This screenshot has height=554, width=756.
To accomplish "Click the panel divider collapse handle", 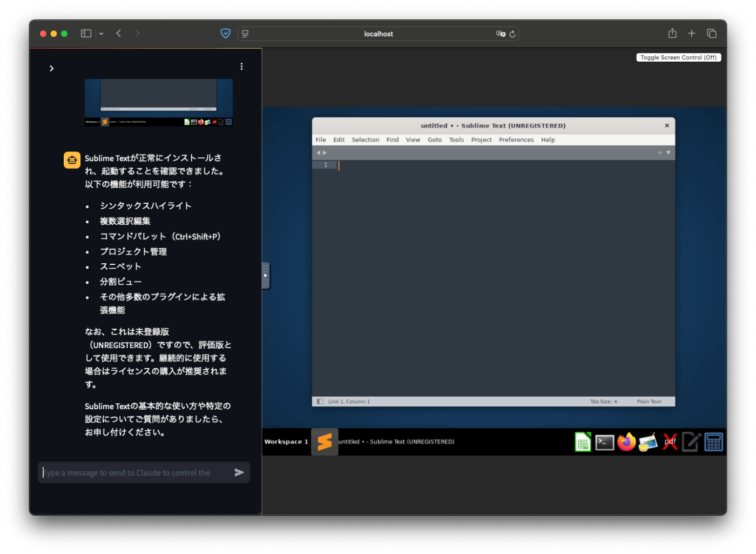I will 266,276.
